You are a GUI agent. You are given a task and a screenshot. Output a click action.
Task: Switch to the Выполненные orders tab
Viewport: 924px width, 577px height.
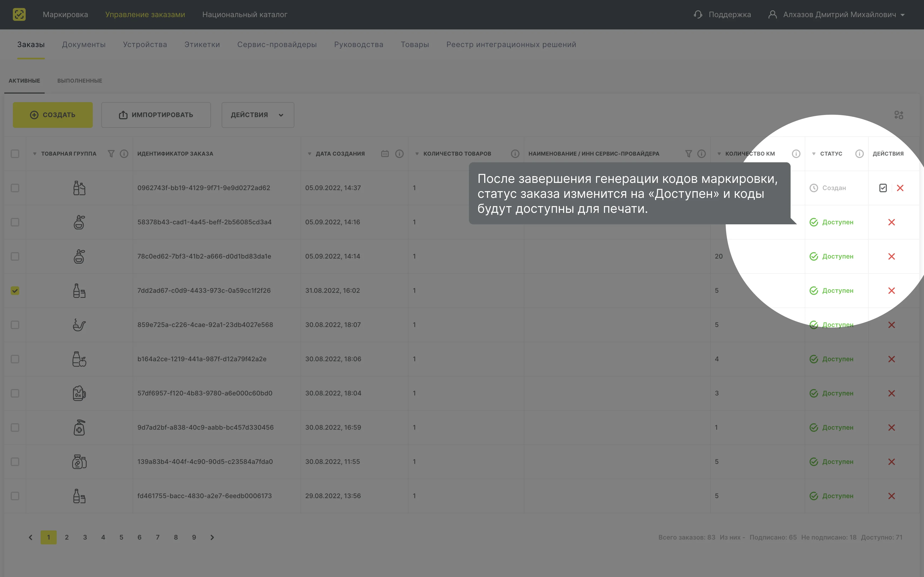pos(79,80)
